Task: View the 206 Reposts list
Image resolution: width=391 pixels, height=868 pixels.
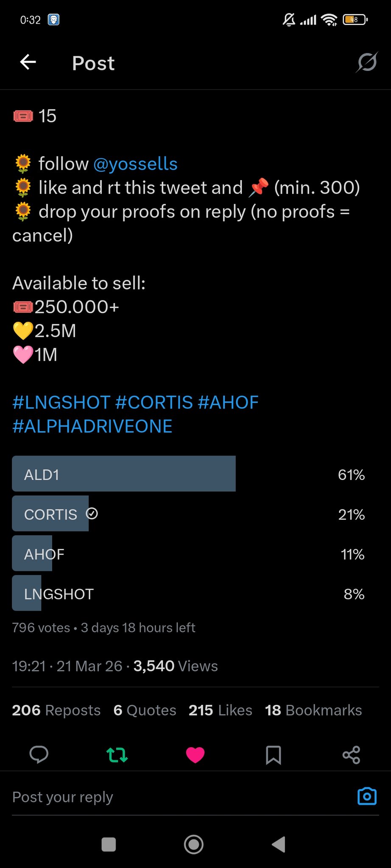Action: coord(56,710)
